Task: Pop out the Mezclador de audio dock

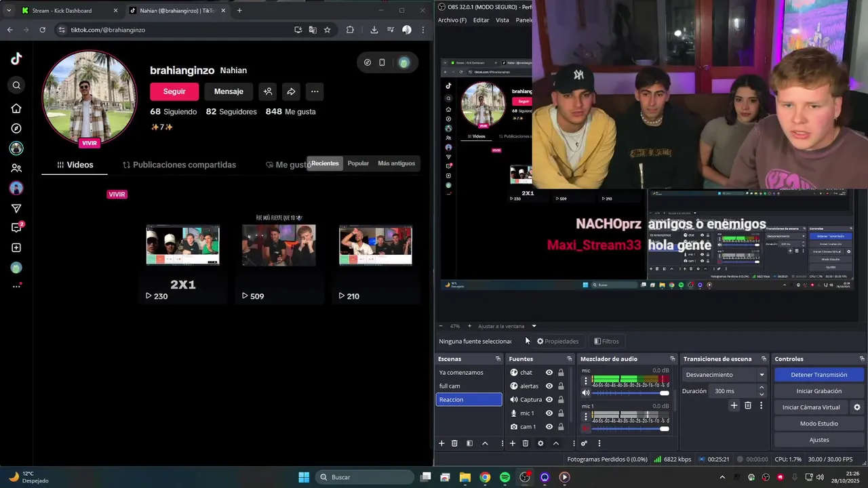Action: point(673,359)
